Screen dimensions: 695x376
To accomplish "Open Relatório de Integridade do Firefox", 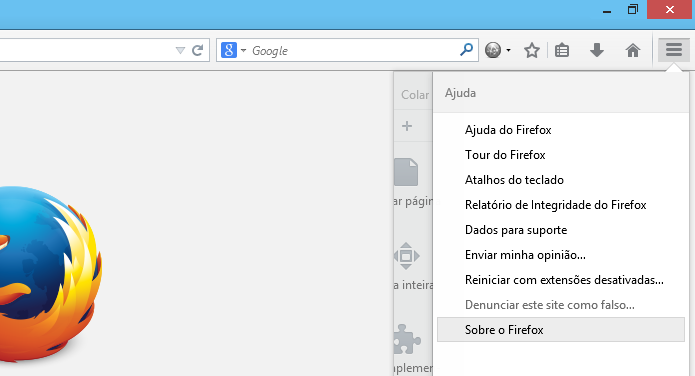I will click(x=561, y=205).
